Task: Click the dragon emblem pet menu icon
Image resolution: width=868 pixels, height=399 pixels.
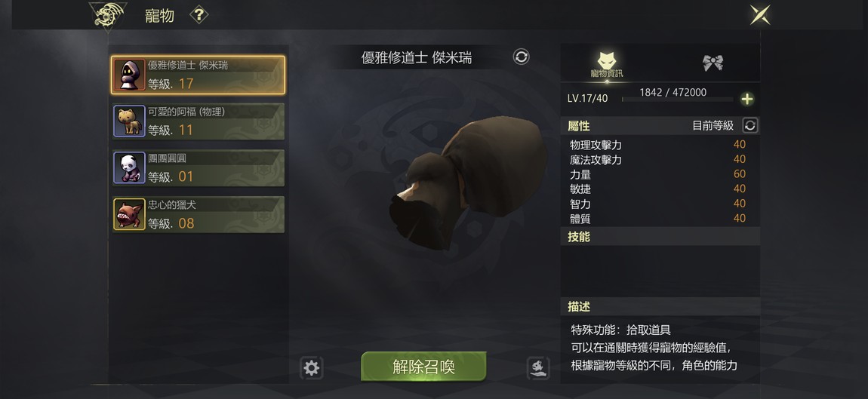Action: tap(107, 16)
